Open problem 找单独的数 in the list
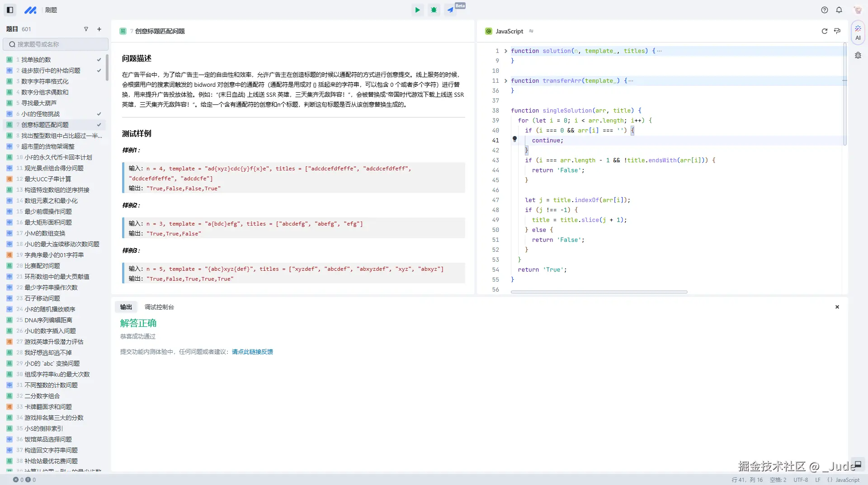Screen dimensions: 868x485 36,60
